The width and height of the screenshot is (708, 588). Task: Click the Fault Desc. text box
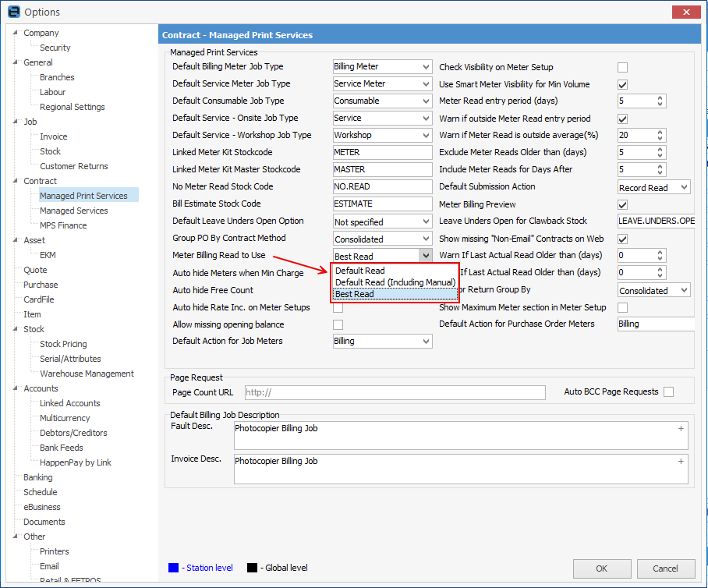461,435
